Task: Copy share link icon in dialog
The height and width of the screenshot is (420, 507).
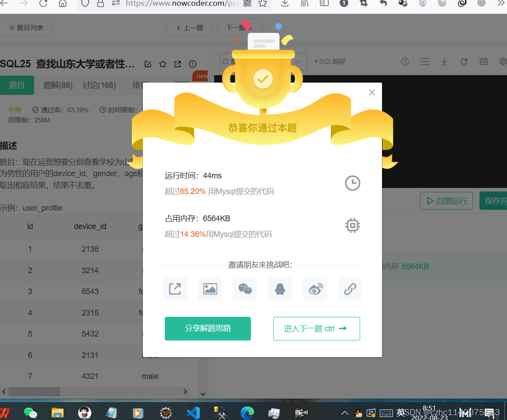Action: (x=350, y=288)
